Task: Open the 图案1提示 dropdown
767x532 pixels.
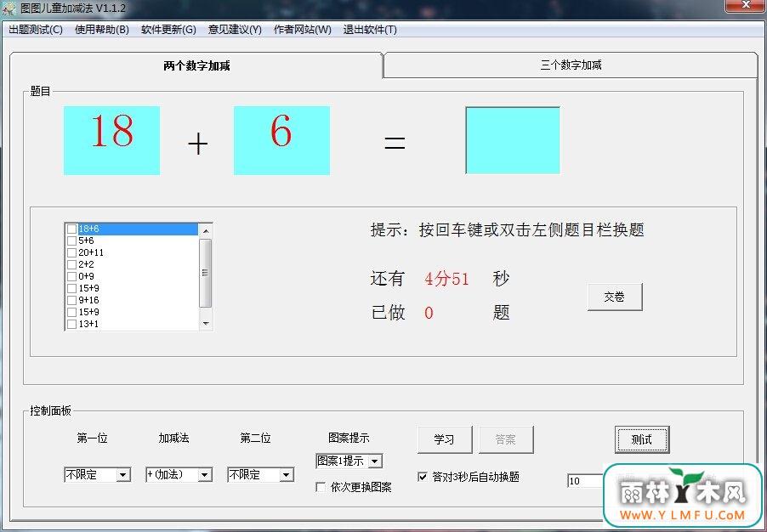Action: point(349,461)
